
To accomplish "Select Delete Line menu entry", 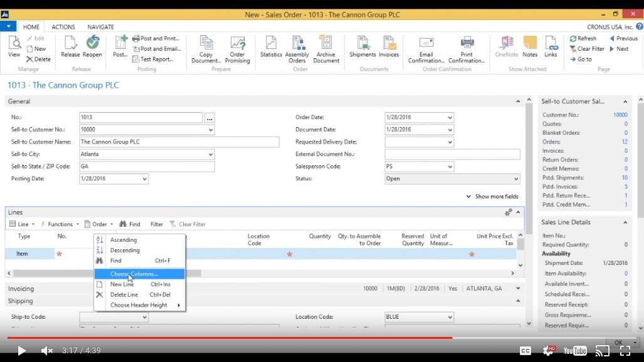I will tap(139, 295).
